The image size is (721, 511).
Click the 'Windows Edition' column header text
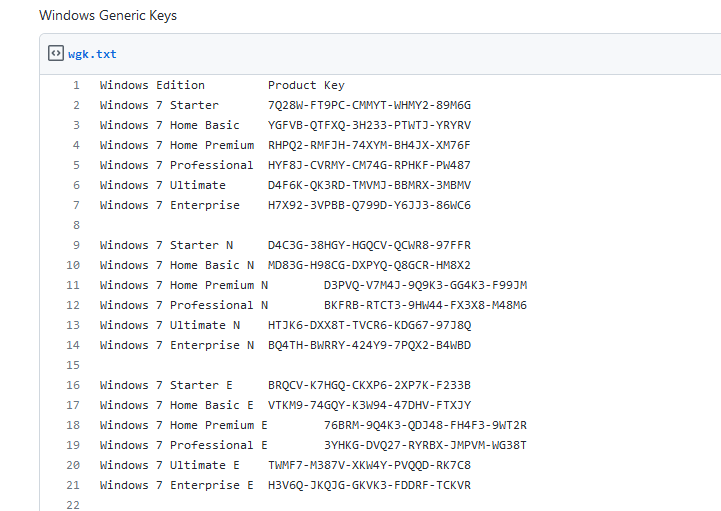152,85
